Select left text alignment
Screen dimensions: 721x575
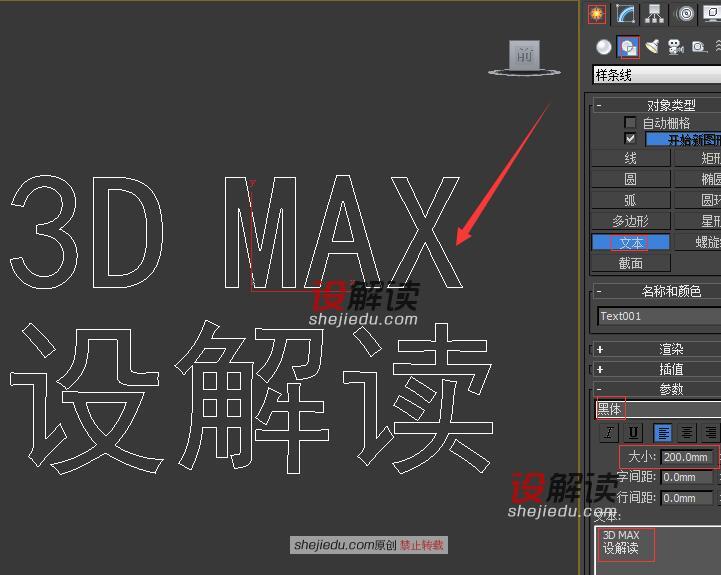pyautogui.click(x=663, y=433)
